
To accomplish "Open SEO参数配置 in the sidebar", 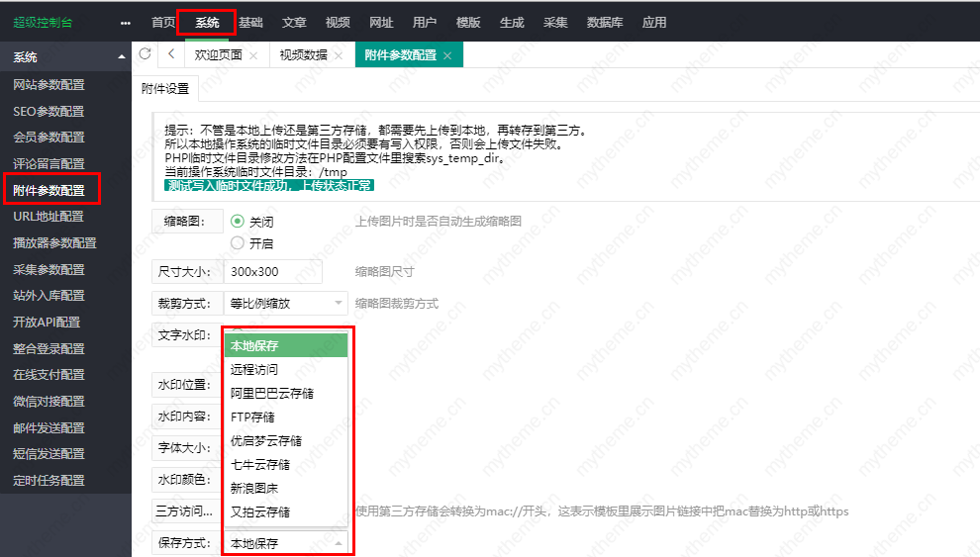I will 49,111.
